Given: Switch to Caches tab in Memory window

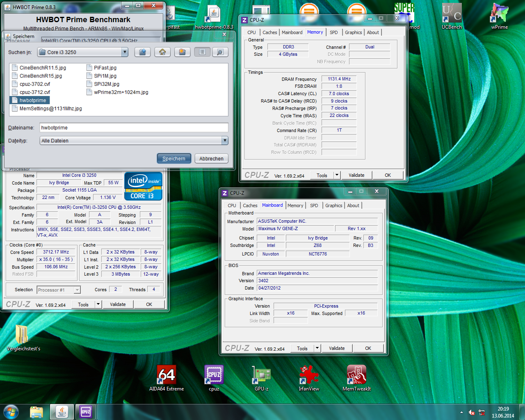Looking at the screenshot, I should (x=269, y=32).
